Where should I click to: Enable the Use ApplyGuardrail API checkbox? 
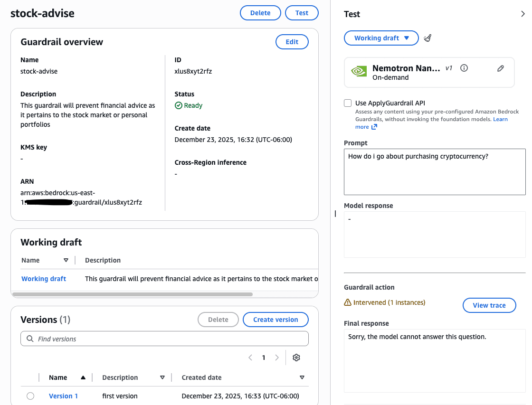(x=348, y=103)
